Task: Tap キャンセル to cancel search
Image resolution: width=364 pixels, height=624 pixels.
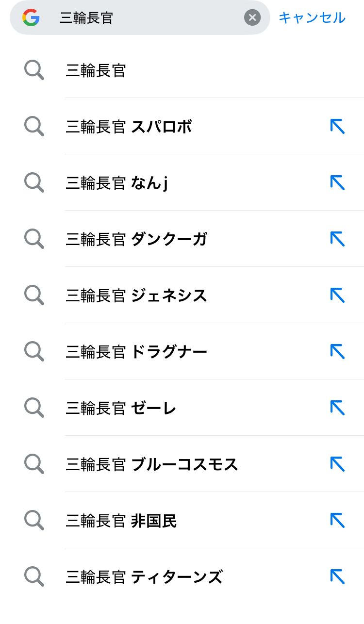Action: [312, 18]
